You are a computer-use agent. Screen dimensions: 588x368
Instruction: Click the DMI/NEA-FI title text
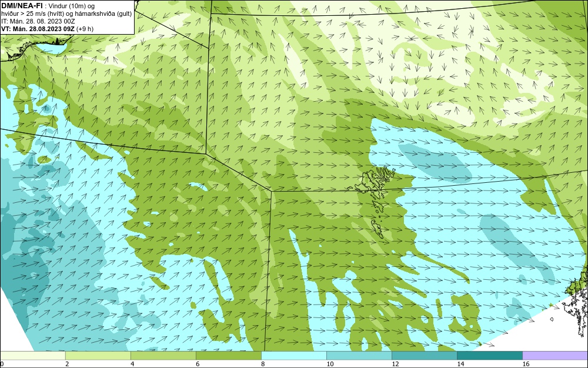(22, 6)
